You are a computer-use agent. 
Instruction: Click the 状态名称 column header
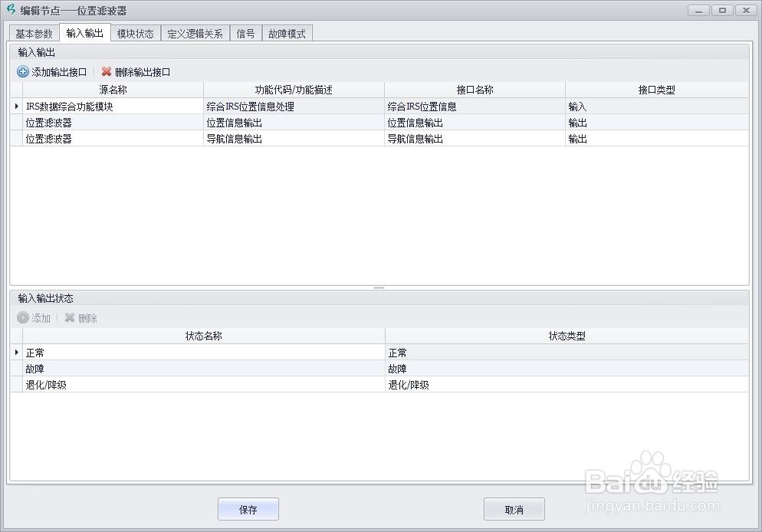pyautogui.click(x=204, y=336)
